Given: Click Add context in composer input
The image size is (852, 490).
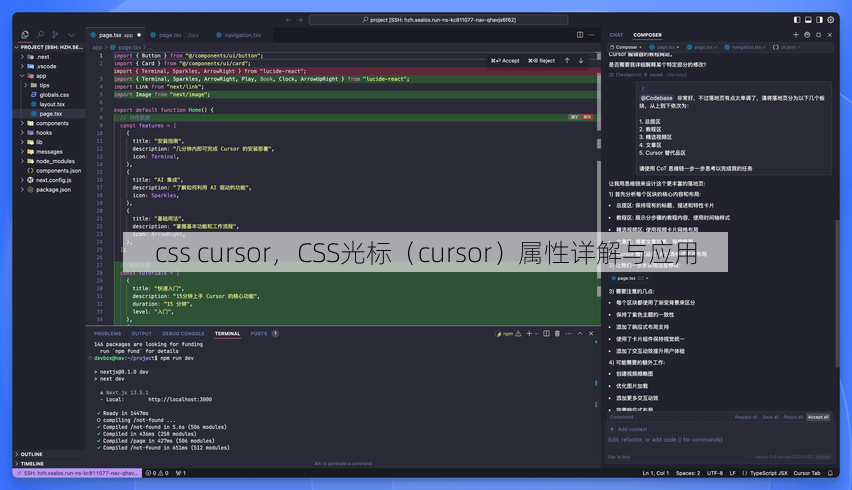Looking at the screenshot, I should (629, 429).
